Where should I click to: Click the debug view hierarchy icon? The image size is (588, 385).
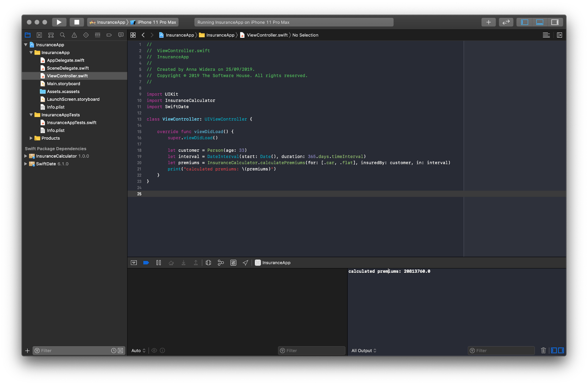point(208,263)
